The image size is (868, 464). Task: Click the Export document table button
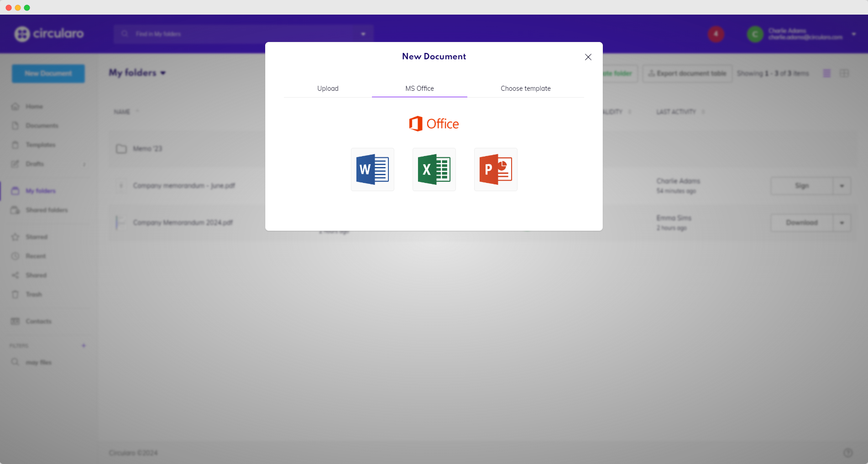click(687, 73)
